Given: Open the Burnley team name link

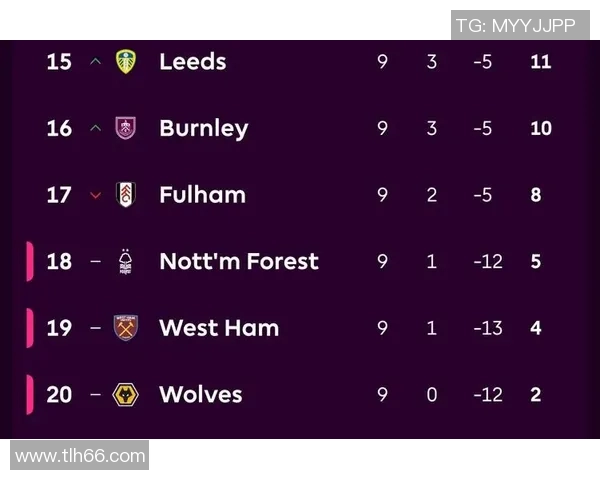Looking at the screenshot, I should (203, 128).
